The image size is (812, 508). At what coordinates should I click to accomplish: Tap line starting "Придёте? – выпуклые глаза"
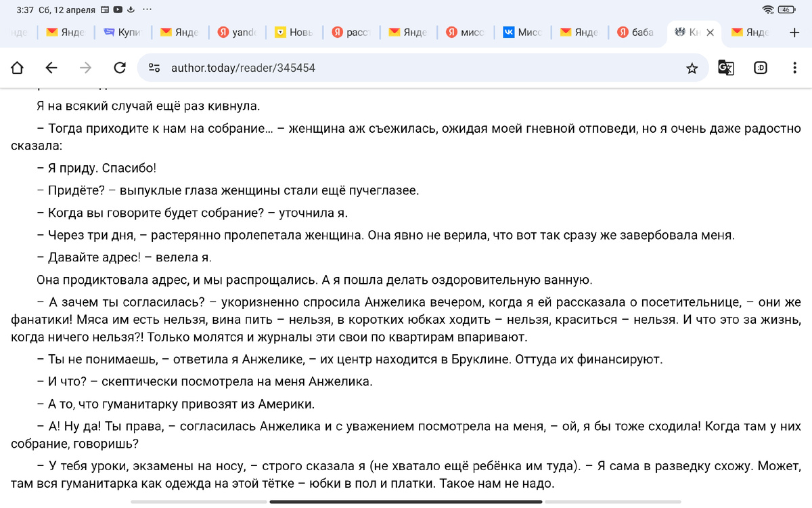tap(228, 190)
